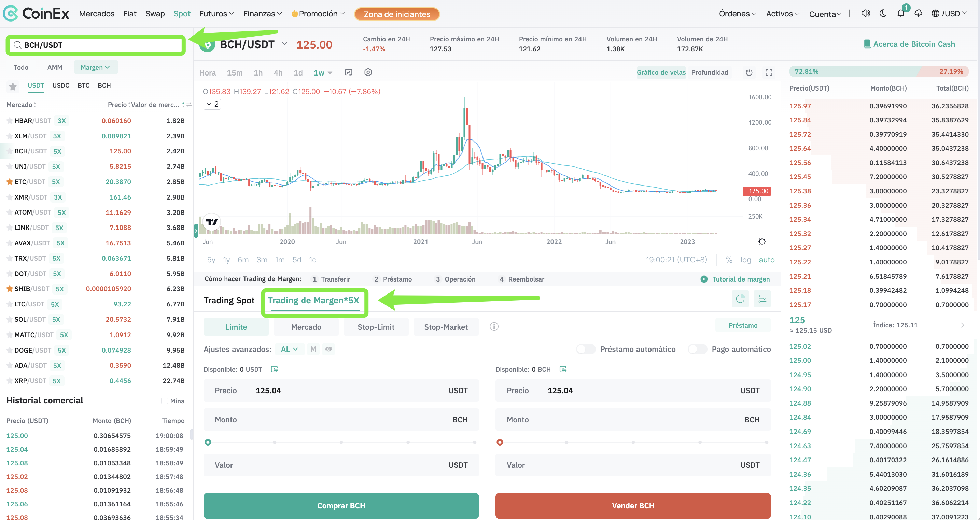Check the Mina checkbox
The width and height of the screenshot is (980, 520).
tap(164, 401)
